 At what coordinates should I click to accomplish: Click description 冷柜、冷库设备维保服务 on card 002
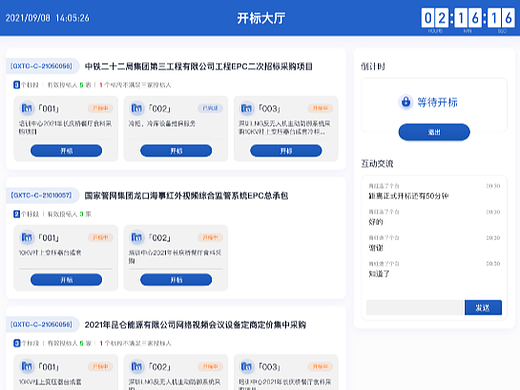(x=162, y=123)
